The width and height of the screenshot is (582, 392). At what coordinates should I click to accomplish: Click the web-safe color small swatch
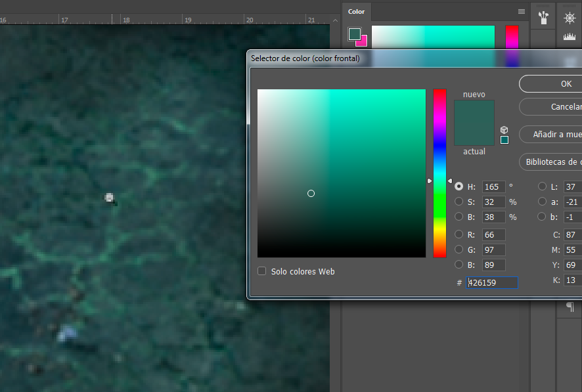point(504,140)
